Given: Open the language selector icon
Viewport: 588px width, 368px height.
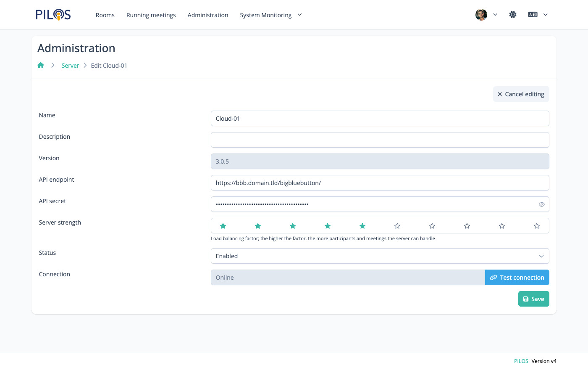Looking at the screenshot, I should pos(533,15).
